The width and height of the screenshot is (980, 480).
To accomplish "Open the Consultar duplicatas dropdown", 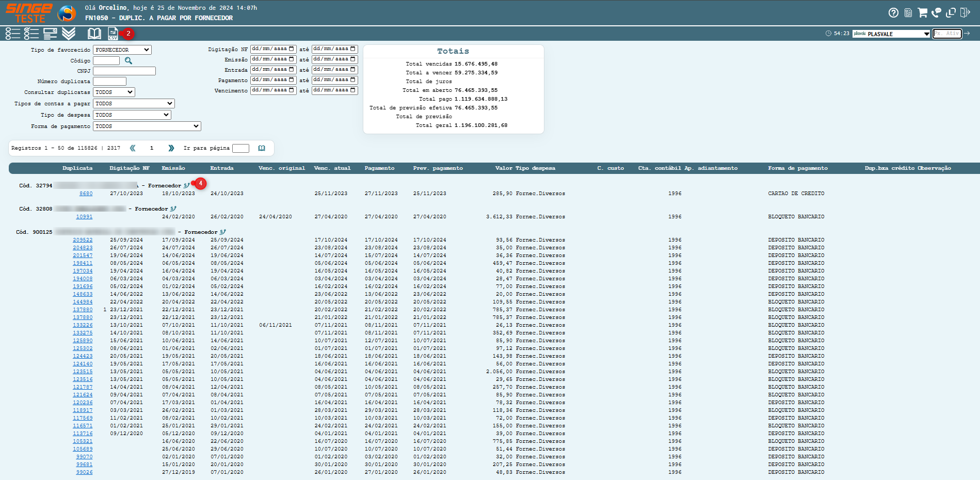I will (x=114, y=92).
